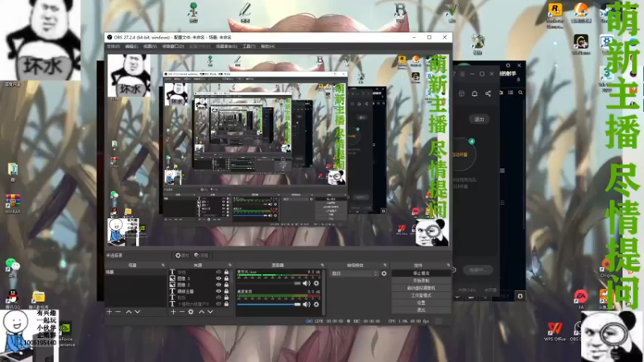
Task: Open the 停靠窗口(D) menu in OBS
Action: pos(173,47)
